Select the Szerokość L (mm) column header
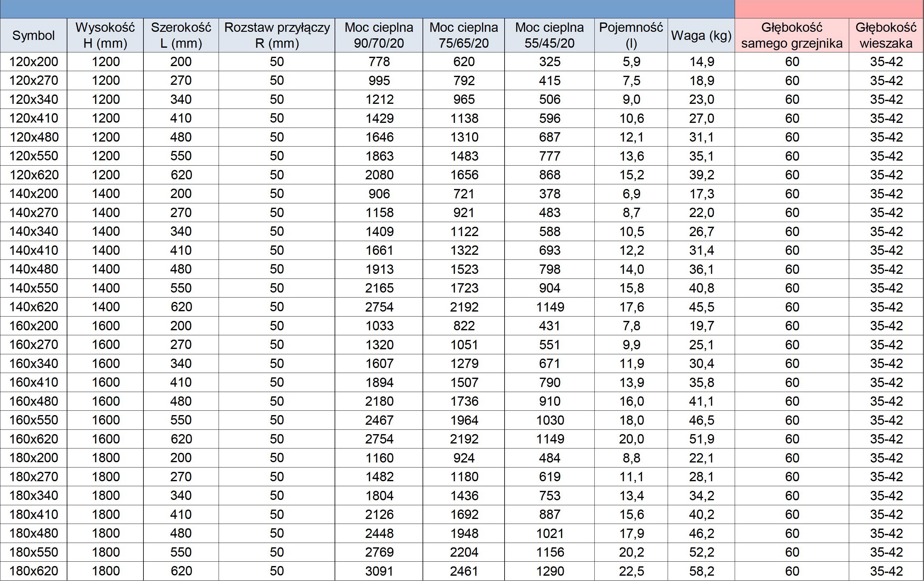This screenshot has width=924, height=581. pos(181,35)
